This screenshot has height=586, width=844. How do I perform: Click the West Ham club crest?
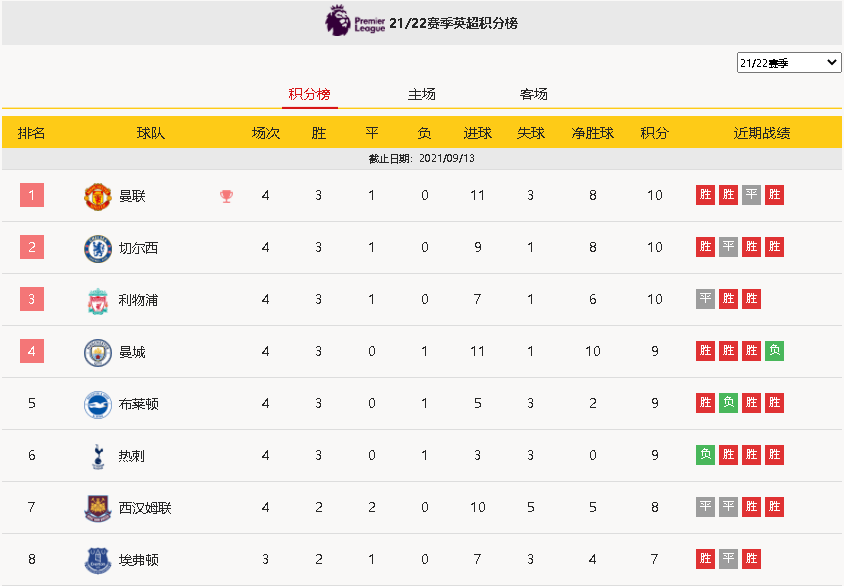98,509
